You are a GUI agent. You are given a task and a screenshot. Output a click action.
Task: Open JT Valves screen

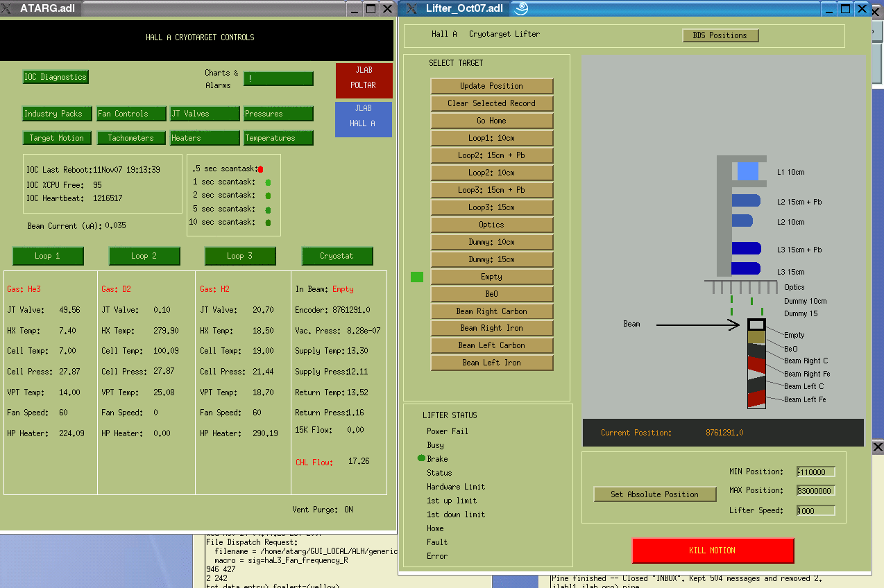click(205, 114)
